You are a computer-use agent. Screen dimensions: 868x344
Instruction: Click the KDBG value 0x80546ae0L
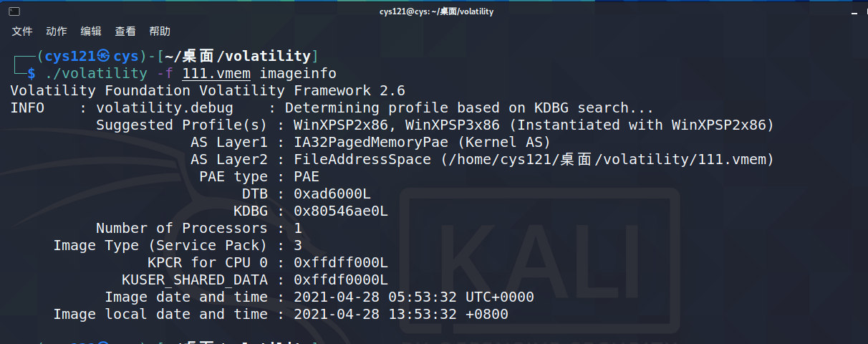[341, 211]
